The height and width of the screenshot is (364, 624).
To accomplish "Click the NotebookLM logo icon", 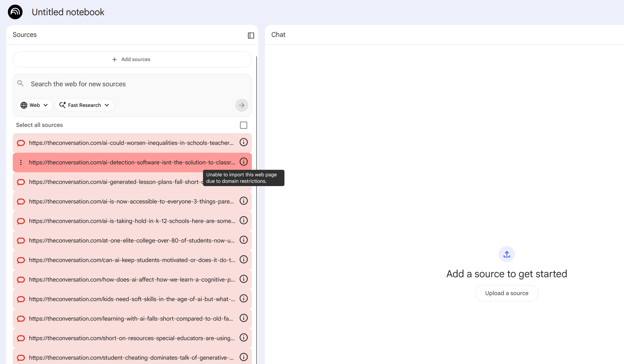I will (x=15, y=12).
